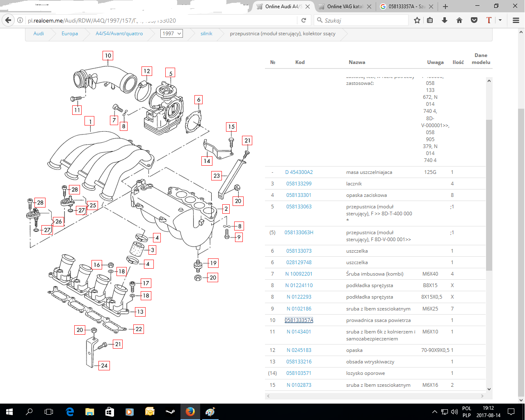Image resolution: width=525 pixels, height=420 pixels.
Task: Click the silnik breadcrumb link
Action: (206, 34)
